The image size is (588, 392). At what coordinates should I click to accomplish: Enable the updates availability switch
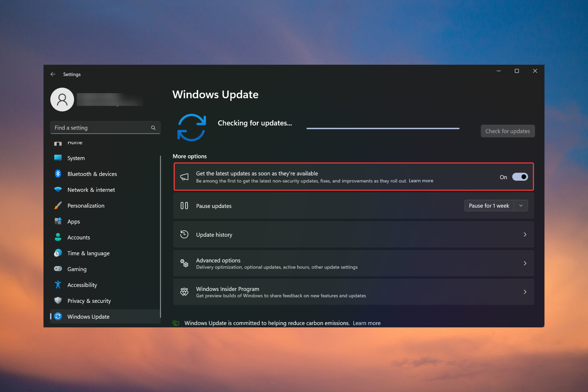click(520, 177)
